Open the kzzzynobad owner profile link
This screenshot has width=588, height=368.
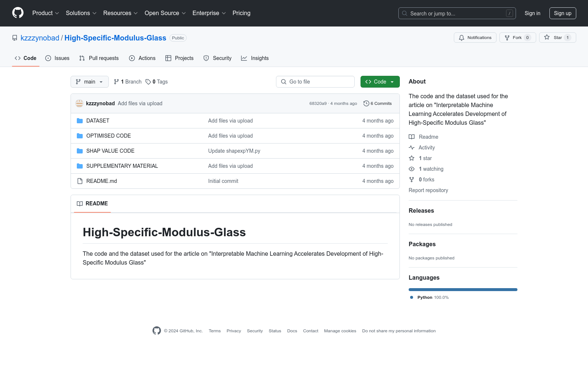click(x=40, y=38)
